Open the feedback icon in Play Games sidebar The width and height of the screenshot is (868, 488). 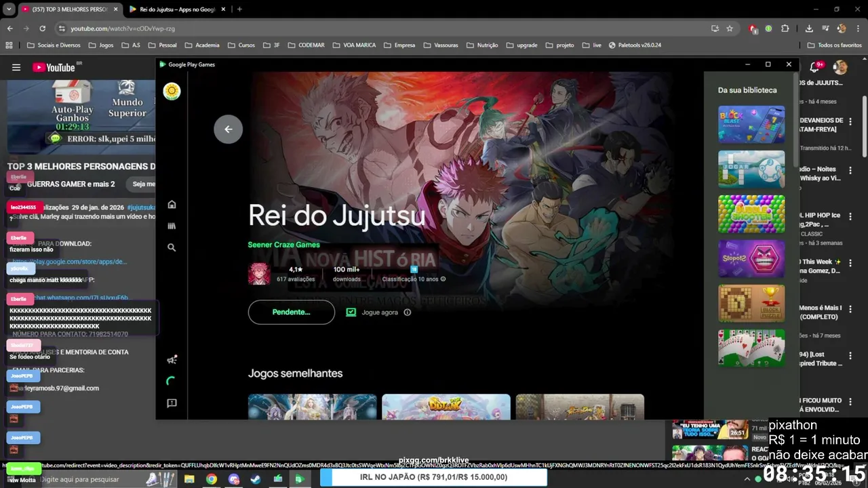(x=172, y=403)
